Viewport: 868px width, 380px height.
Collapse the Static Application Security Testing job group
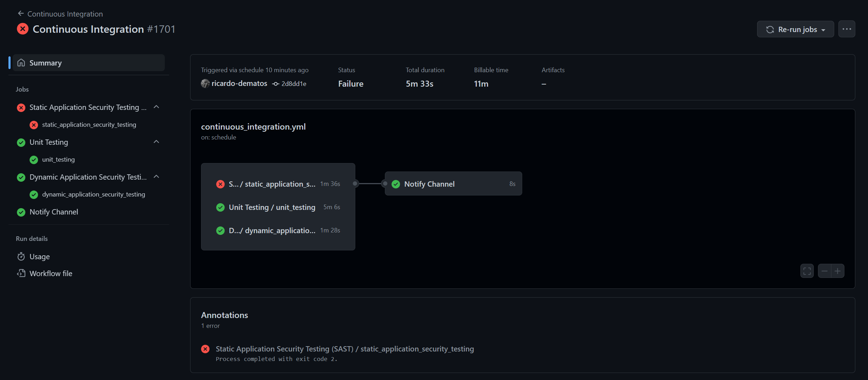tap(156, 107)
